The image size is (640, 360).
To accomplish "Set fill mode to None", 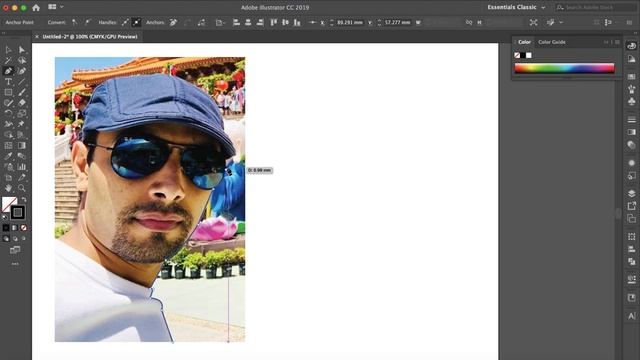I will [24, 228].
